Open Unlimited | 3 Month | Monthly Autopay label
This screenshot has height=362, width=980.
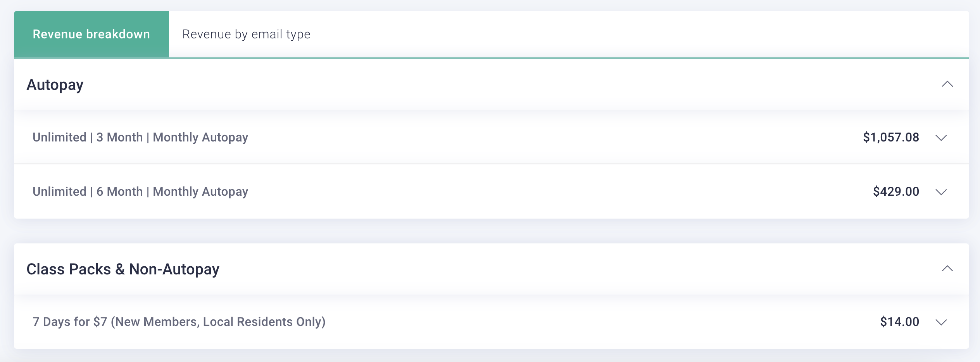[x=140, y=137]
